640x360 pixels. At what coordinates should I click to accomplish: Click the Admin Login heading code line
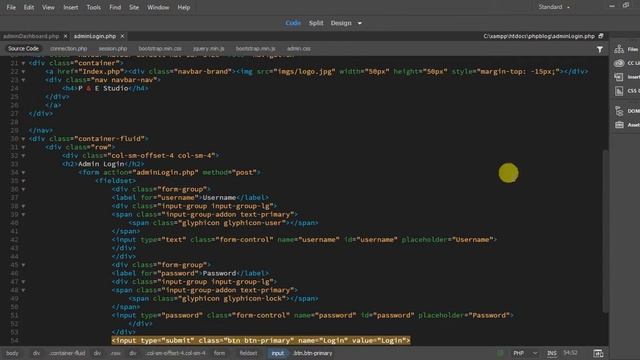click(x=103, y=164)
